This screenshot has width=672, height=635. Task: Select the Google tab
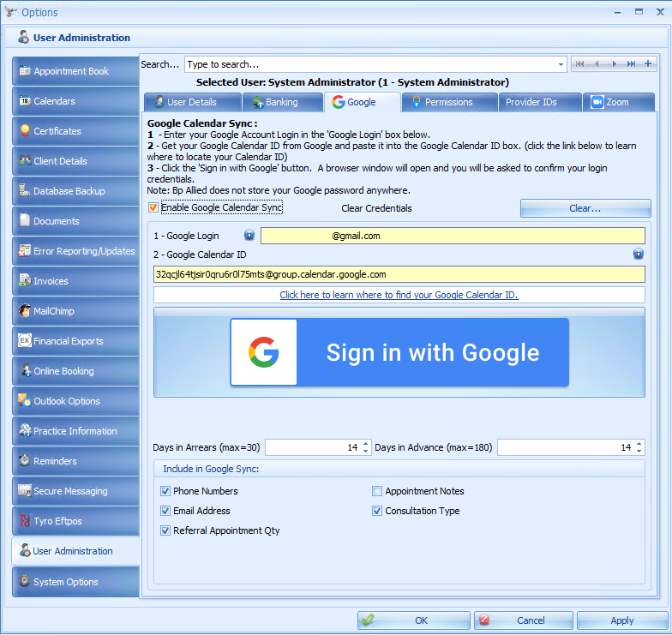tap(362, 103)
